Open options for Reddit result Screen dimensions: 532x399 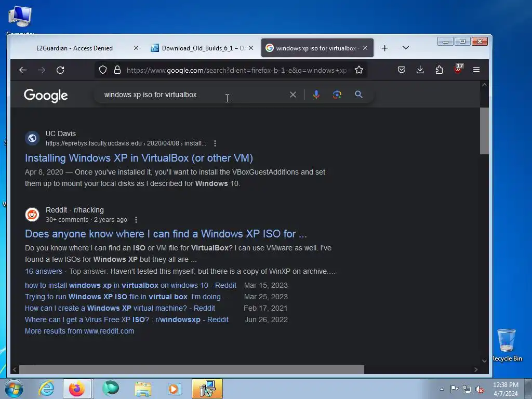(136, 220)
